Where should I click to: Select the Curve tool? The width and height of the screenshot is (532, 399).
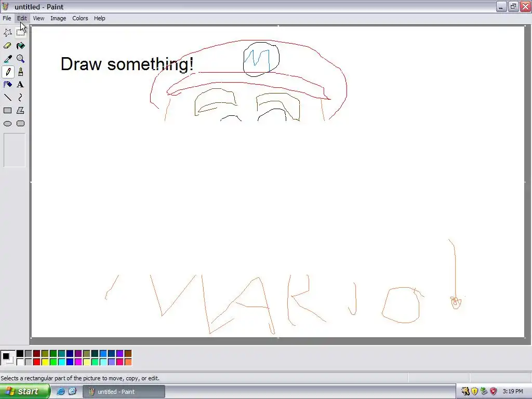coord(20,98)
